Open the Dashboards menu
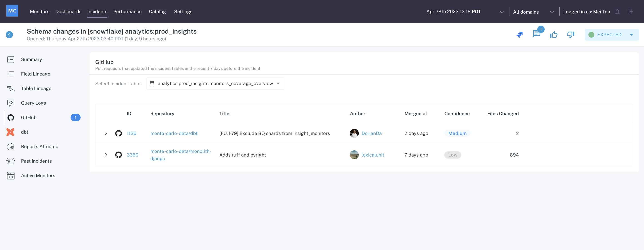This screenshot has width=644, height=250. (68, 12)
